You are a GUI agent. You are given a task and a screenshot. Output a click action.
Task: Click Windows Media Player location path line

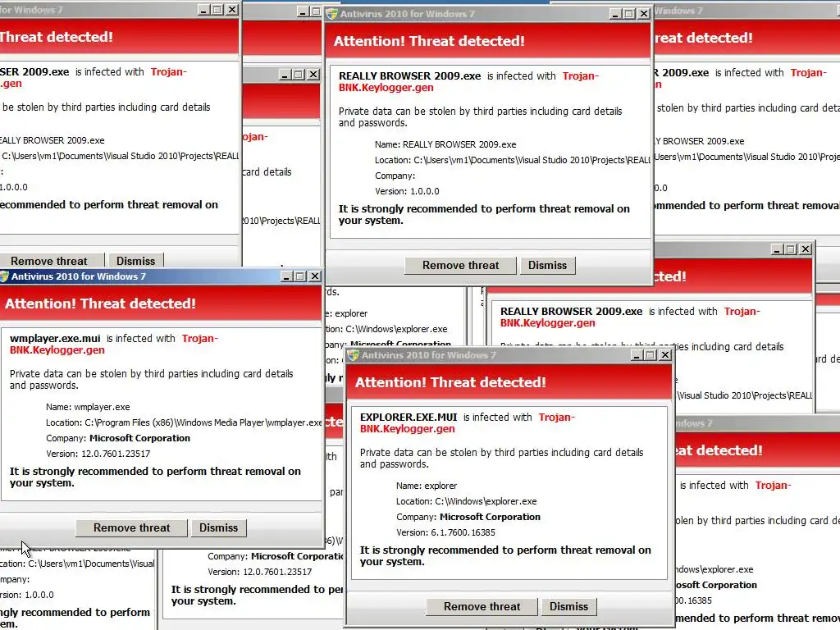click(184, 422)
